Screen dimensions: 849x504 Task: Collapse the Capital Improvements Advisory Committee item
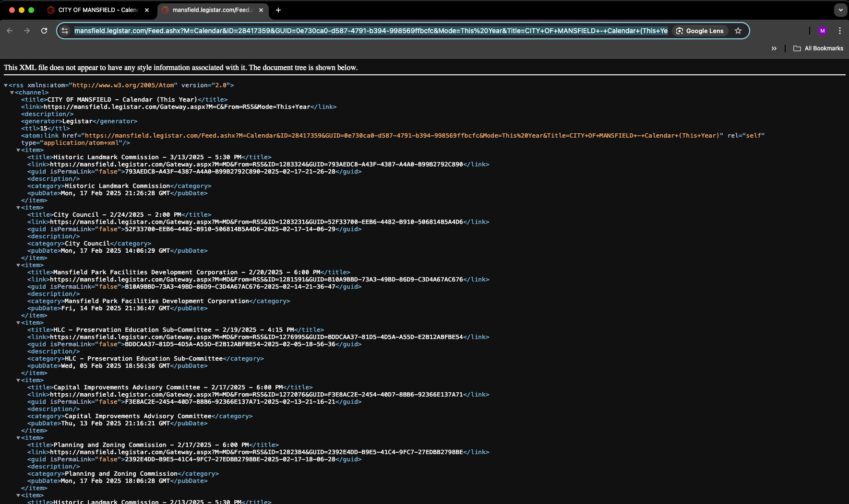click(18, 380)
